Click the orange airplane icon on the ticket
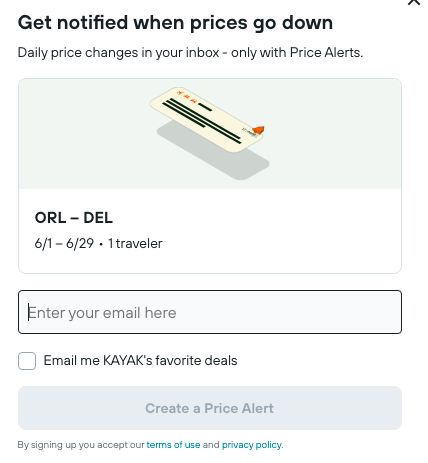Viewport: 428px width, 463px height. [x=259, y=130]
